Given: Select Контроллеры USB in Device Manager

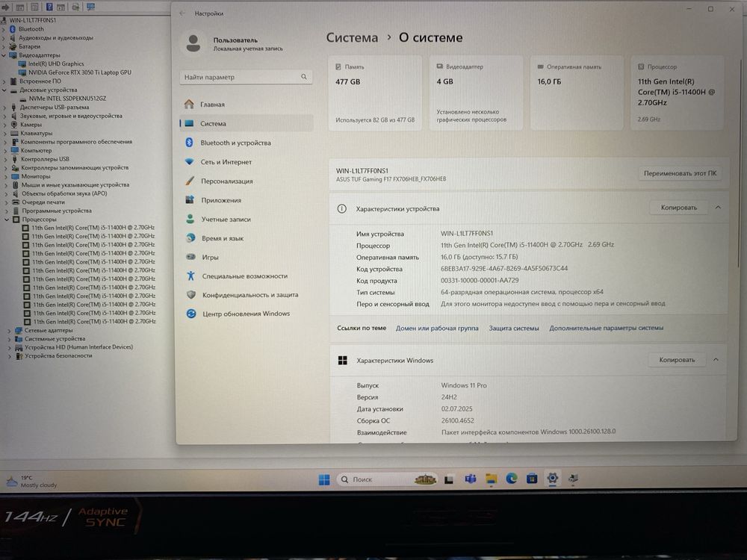Looking at the screenshot, I should [45, 159].
